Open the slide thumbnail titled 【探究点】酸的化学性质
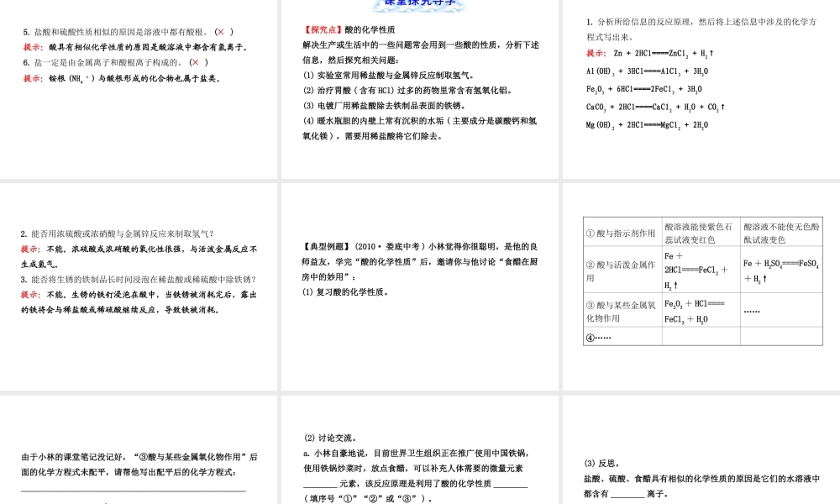 tap(420, 89)
